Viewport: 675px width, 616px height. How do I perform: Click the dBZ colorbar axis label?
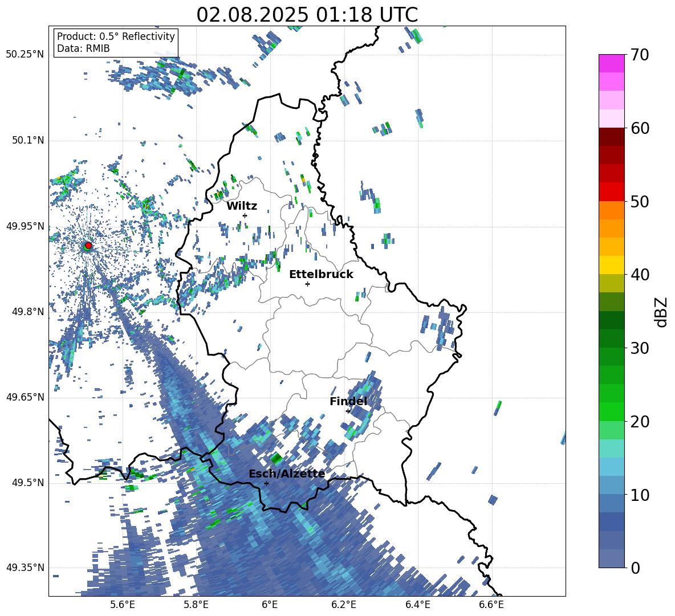662,312
